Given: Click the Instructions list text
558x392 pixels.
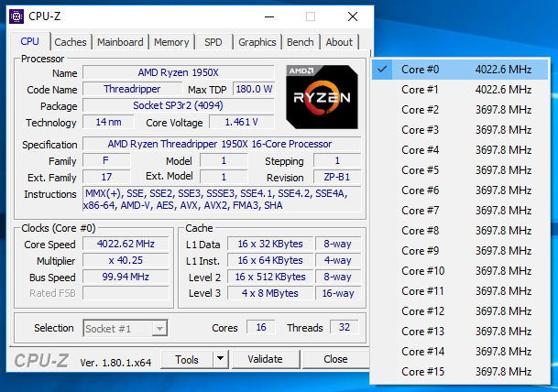Looking at the screenshot, I should [x=222, y=199].
